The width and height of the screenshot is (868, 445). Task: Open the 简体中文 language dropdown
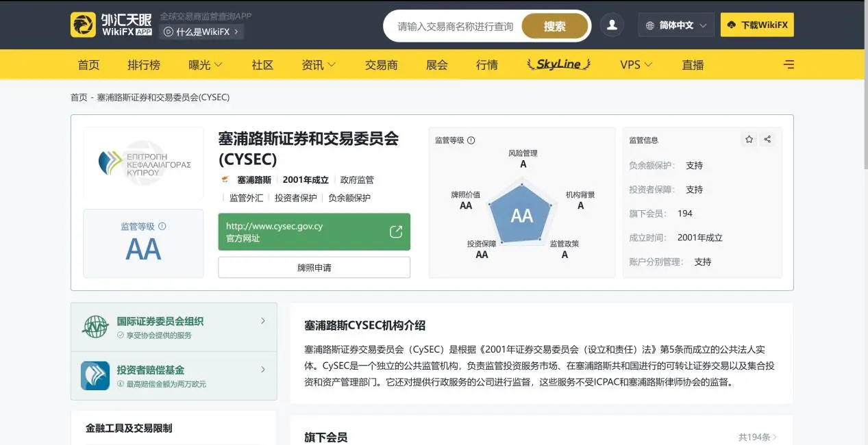(676, 25)
